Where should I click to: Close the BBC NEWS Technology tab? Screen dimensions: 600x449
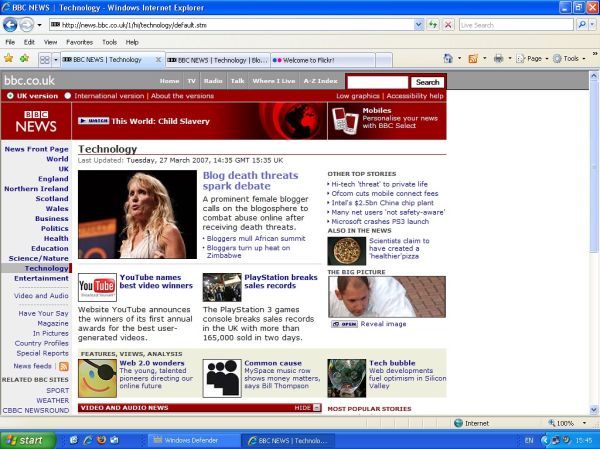pos(158,60)
